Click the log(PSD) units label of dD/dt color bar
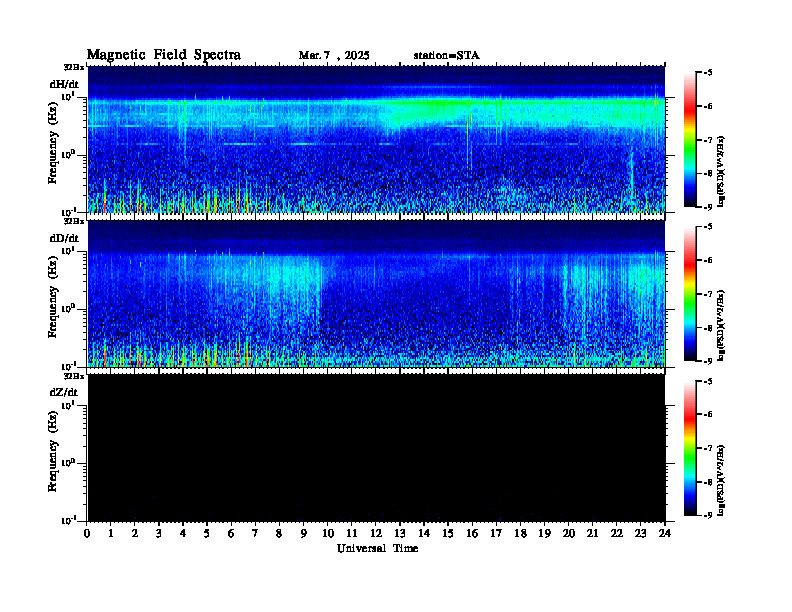The image size is (792, 612). [722, 325]
